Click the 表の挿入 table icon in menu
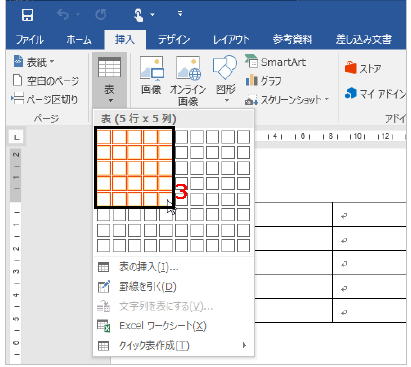Screen dimensions: 411x367 coord(103,267)
